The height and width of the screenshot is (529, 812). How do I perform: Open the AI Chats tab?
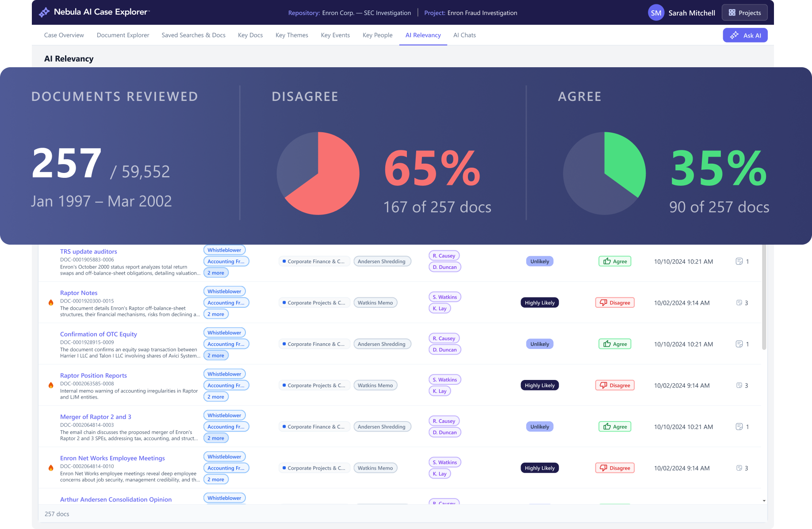pyautogui.click(x=465, y=35)
